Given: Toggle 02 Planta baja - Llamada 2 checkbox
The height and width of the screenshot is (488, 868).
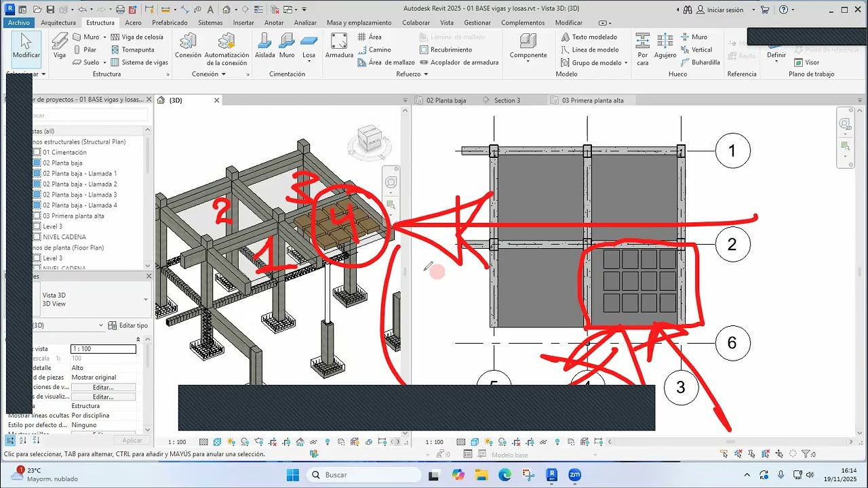Looking at the screenshot, I should tap(37, 184).
